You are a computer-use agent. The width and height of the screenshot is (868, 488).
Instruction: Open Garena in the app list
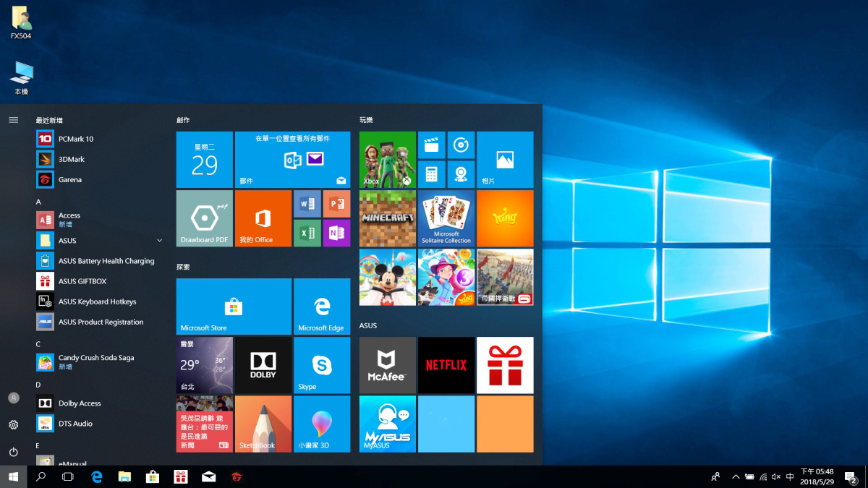point(100,179)
